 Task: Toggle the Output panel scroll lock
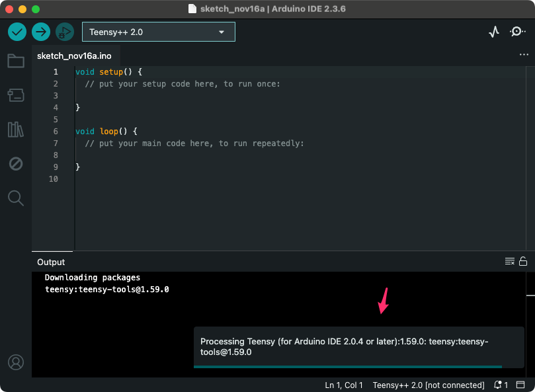(523, 262)
